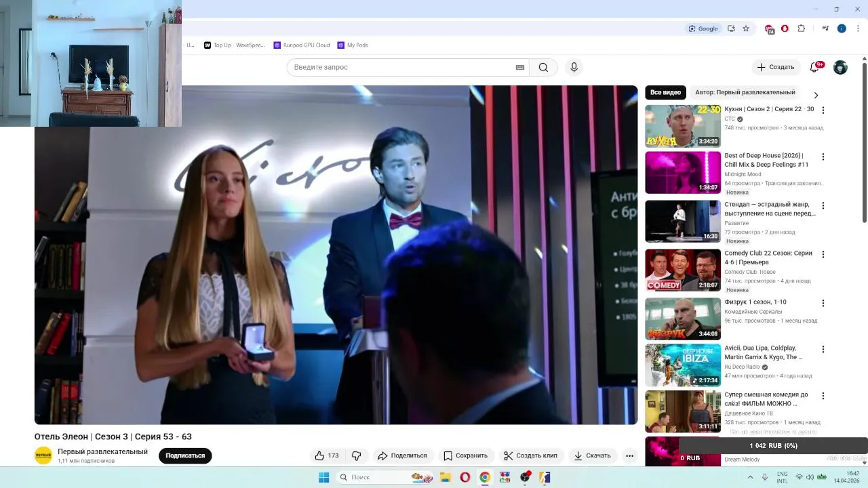Open YouTube notifications bell

point(814,67)
